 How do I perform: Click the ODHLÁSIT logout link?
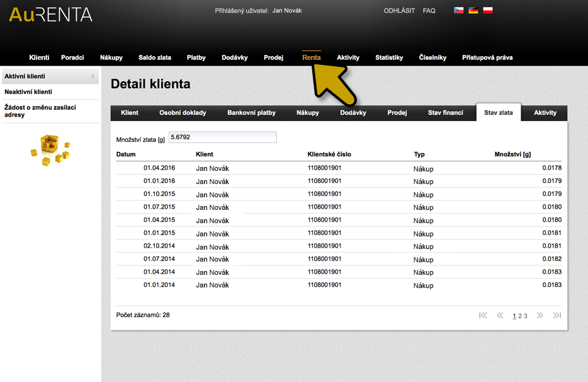pos(399,11)
